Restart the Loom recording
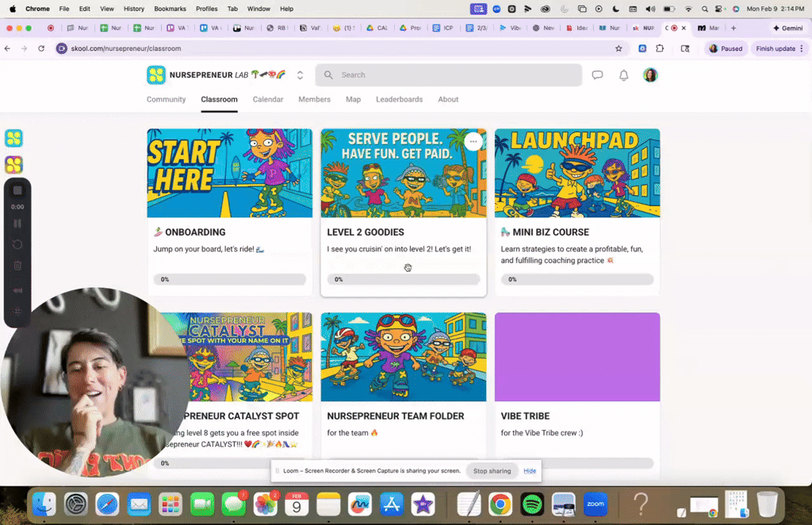The height and width of the screenshot is (525, 812). [17, 244]
